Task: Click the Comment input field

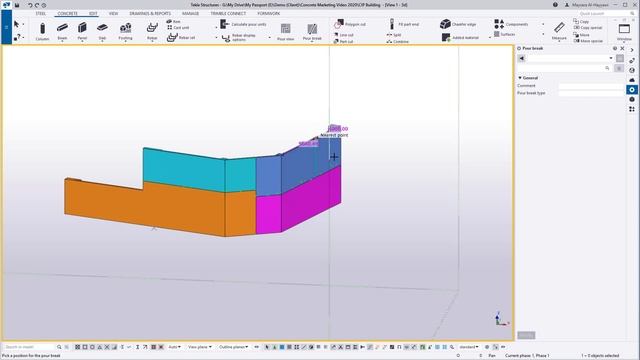Action: click(591, 86)
